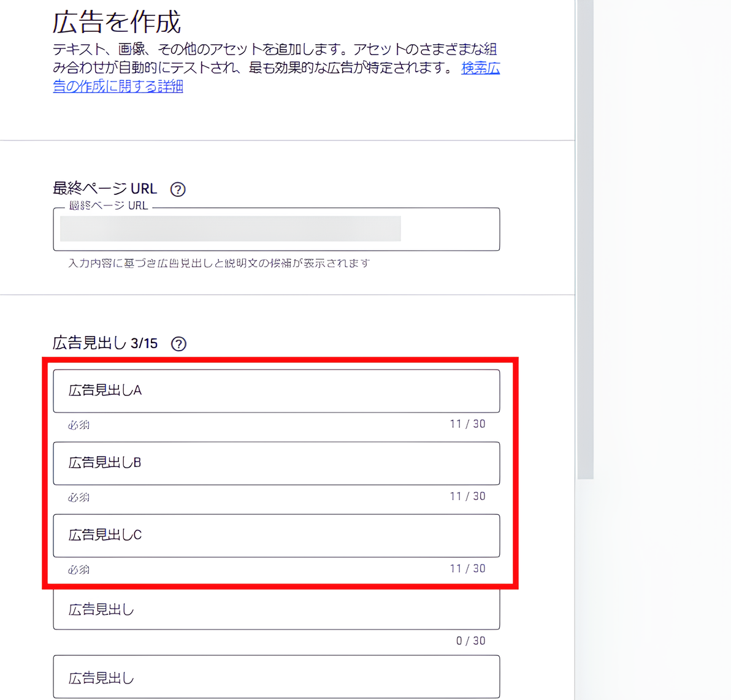
Task: Select the 広告見出しA headline field
Action: click(276, 390)
